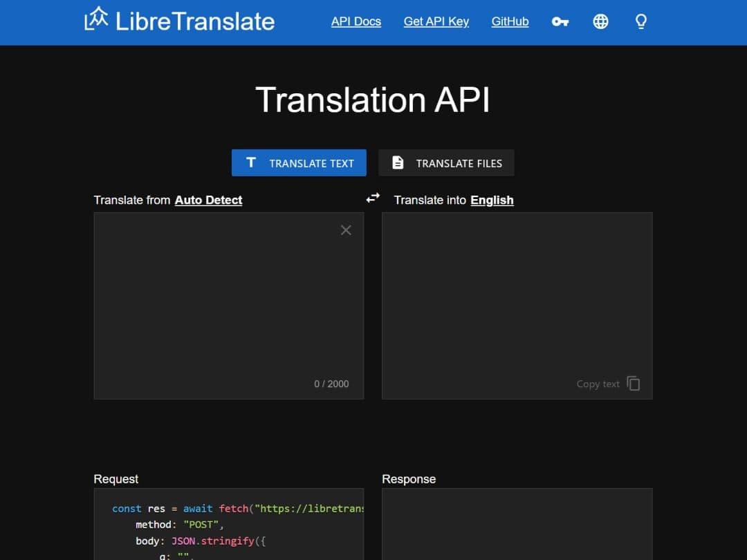
Task: Click the T icon in Translate Text button
Action: click(x=251, y=162)
